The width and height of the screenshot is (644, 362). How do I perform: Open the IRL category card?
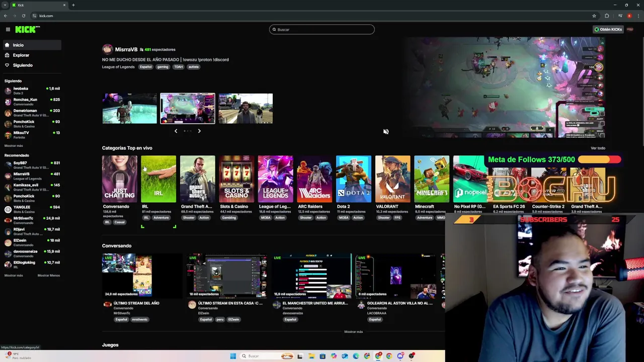158,179
